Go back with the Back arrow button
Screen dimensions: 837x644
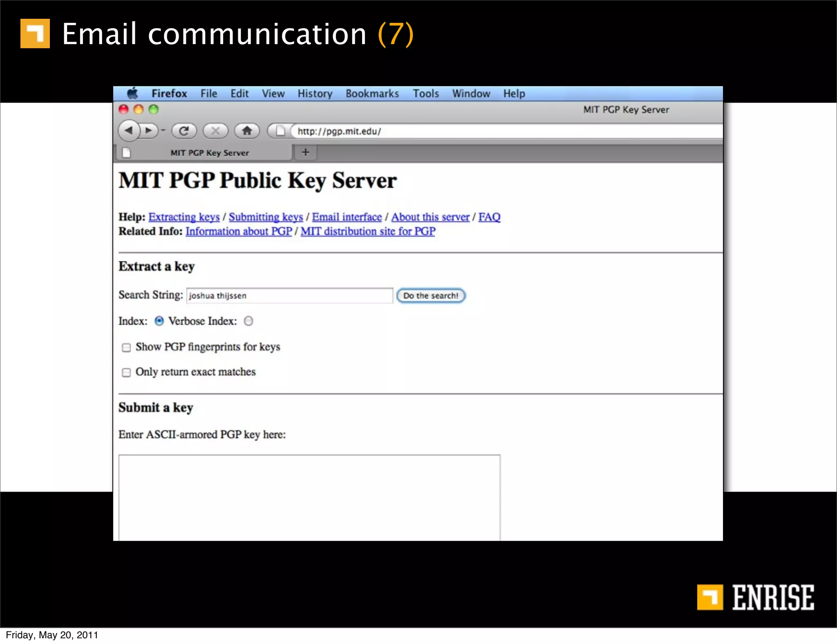[x=129, y=131]
